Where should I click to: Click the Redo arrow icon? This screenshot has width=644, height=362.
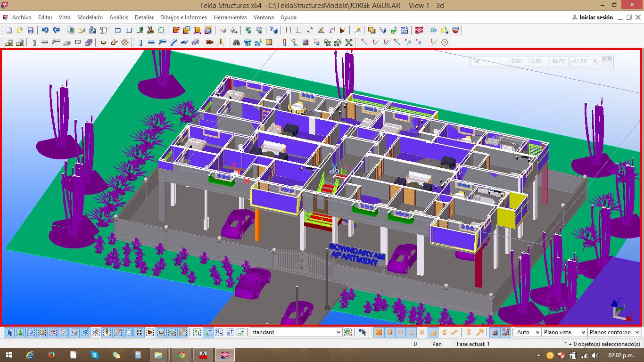(x=56, y=30)
